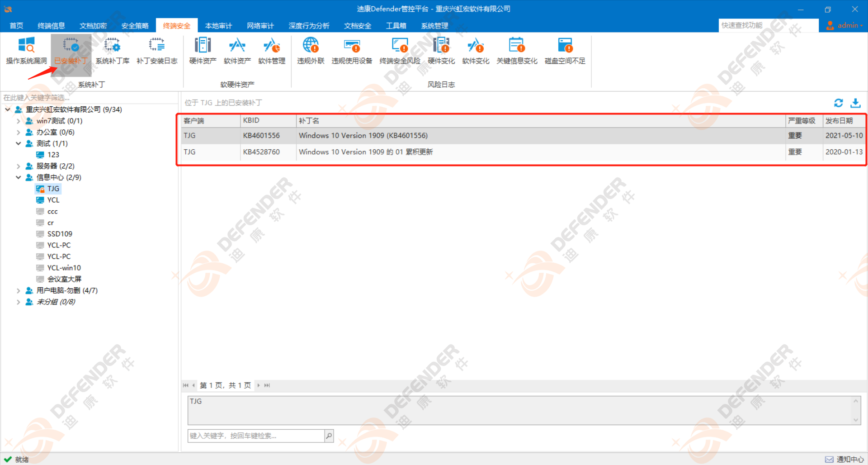Expand the 用户电脑-勿删 group
The image size is (868, 465).
18,290
